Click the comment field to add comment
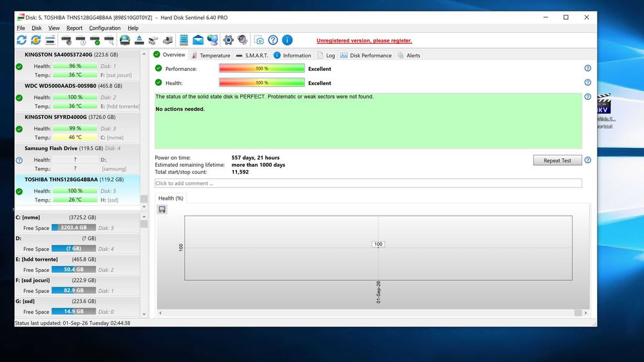The image size is (644, 362). (368, 184)
